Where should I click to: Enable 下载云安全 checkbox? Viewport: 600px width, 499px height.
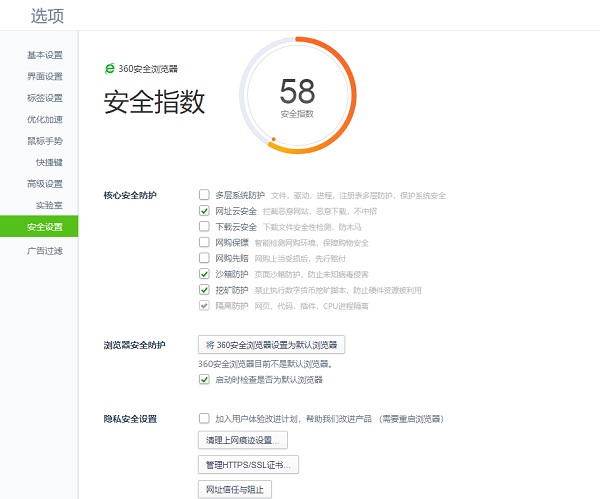click(x=204, y=226)
